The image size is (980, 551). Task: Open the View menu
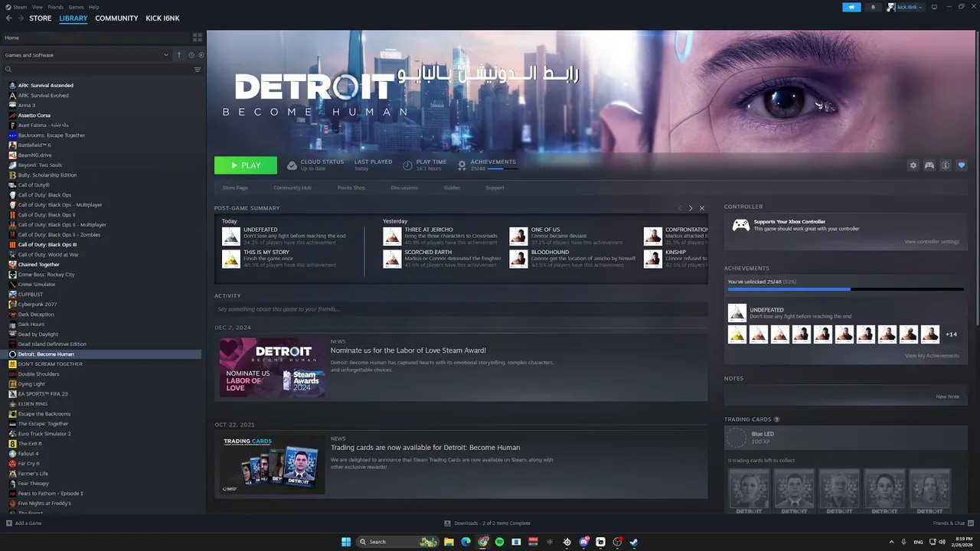tap(37, 7)
